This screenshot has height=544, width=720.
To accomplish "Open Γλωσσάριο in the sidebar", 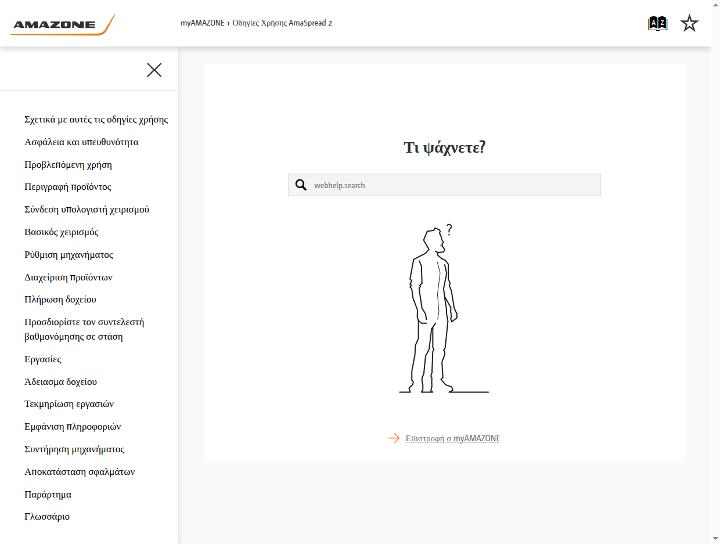I will [47, 517].
